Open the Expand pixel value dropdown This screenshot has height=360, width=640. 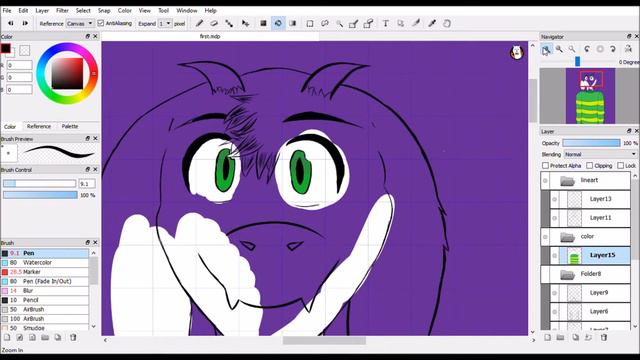(164, 24)
